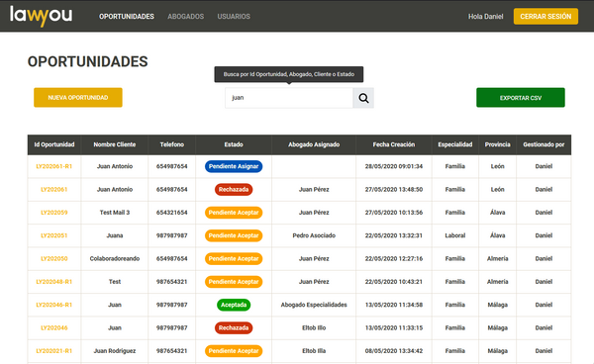Screen dimensions: 594x364
Task: Open the Usuarios nav item
Action: (x=234, y=16)
